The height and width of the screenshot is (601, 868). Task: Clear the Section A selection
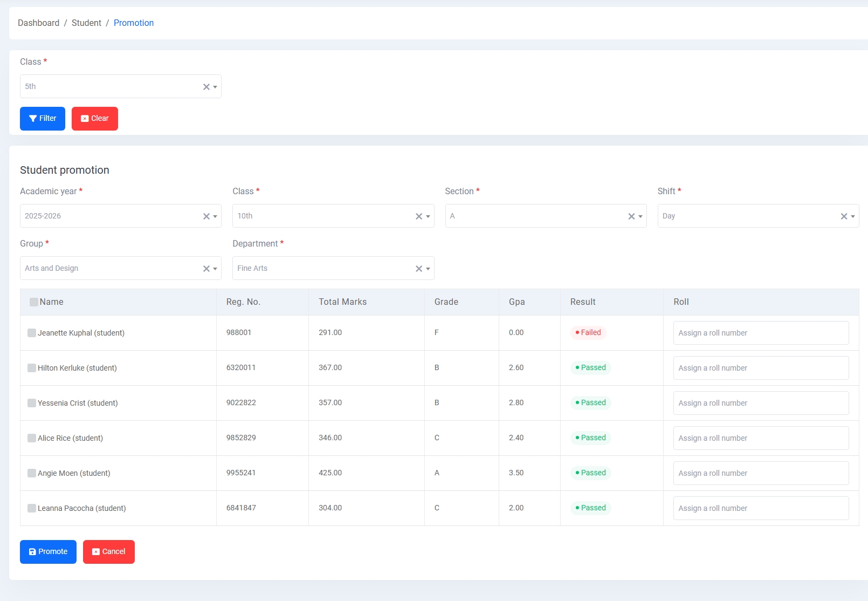coord(631,216)
